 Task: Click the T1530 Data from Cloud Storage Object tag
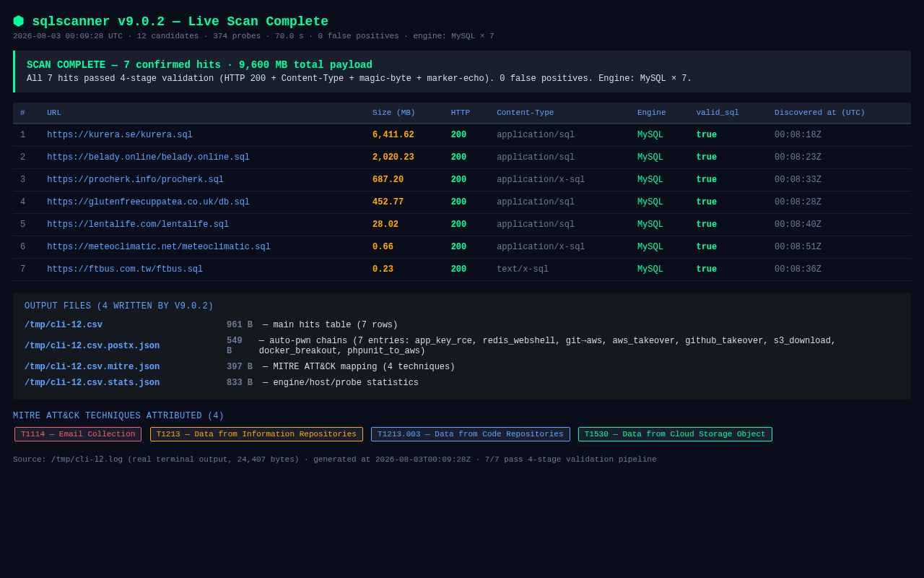click(675, 434)
